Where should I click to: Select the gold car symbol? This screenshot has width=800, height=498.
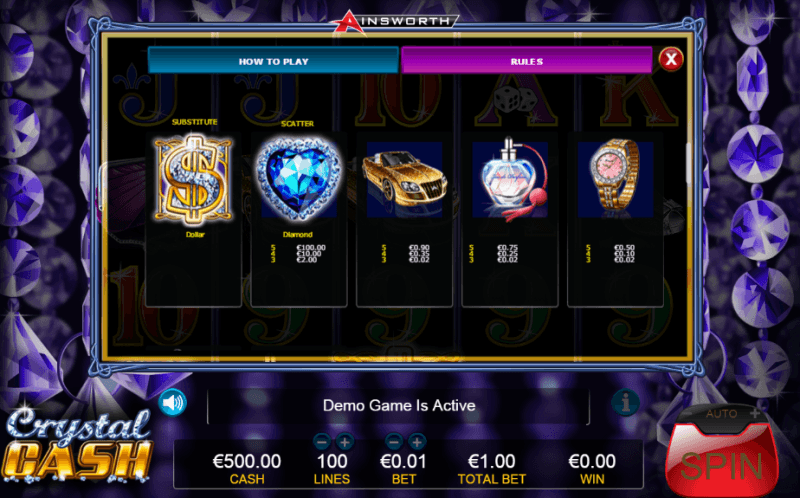pos(404,180)
